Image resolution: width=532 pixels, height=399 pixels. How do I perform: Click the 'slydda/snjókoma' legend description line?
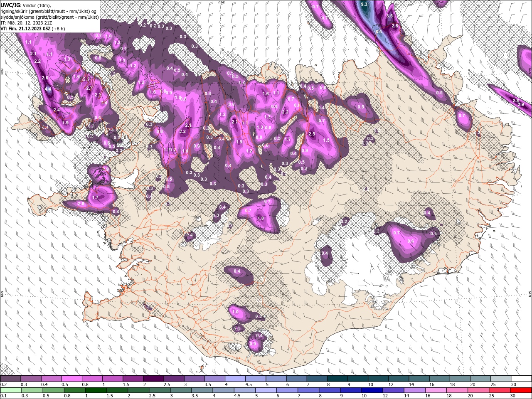pos(49,17)
